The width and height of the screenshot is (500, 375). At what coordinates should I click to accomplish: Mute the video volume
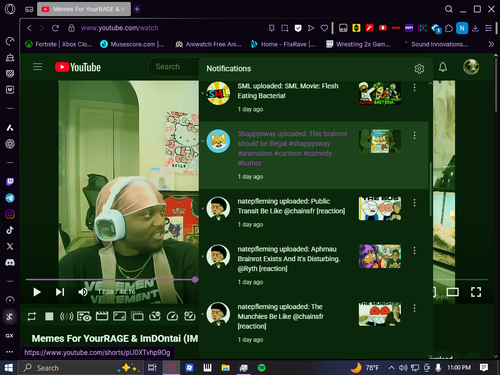(x=83, y=292)
